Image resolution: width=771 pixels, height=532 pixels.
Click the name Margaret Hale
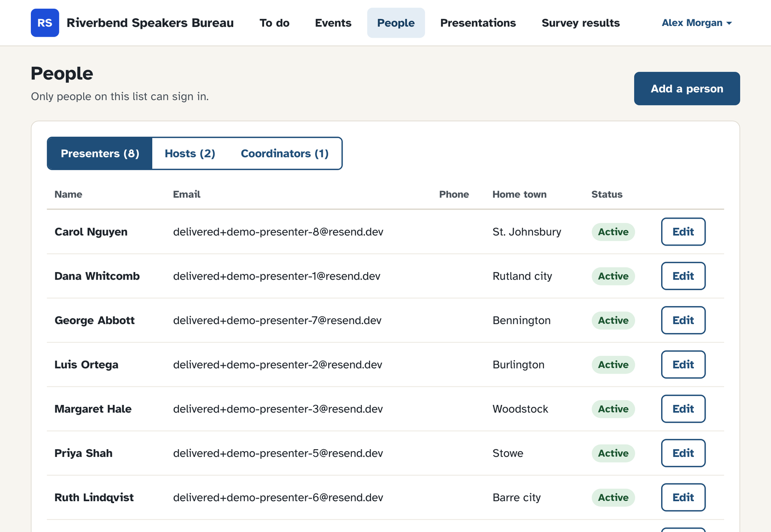coord(93,409)
